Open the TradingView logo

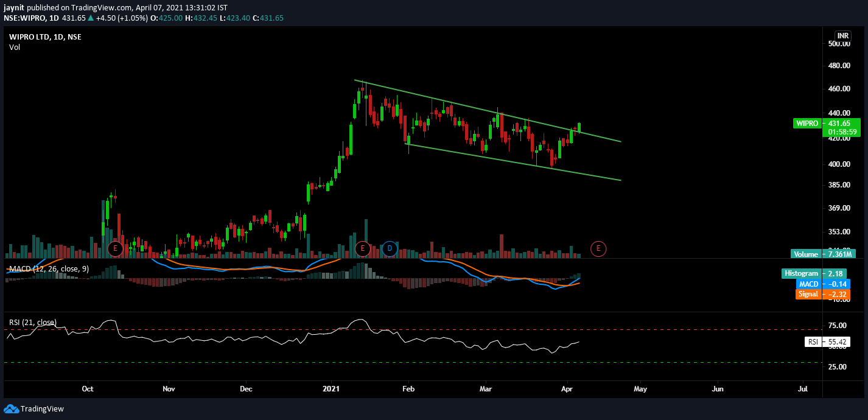point(34,409)
